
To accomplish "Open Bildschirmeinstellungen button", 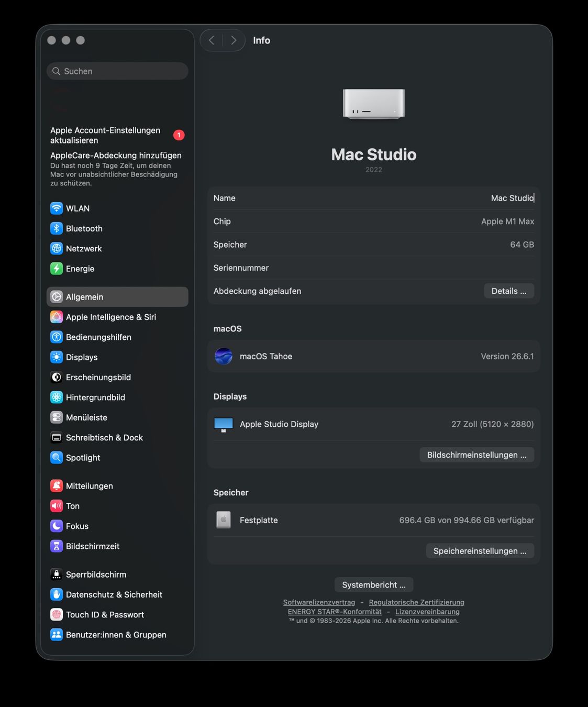I will pos(477,455).
